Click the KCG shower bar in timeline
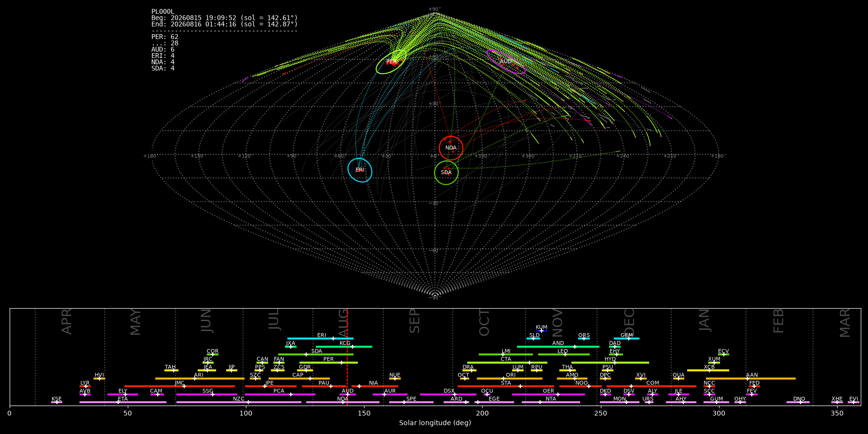The width and height of the screenshot is (868, 434). click(344, 346)
